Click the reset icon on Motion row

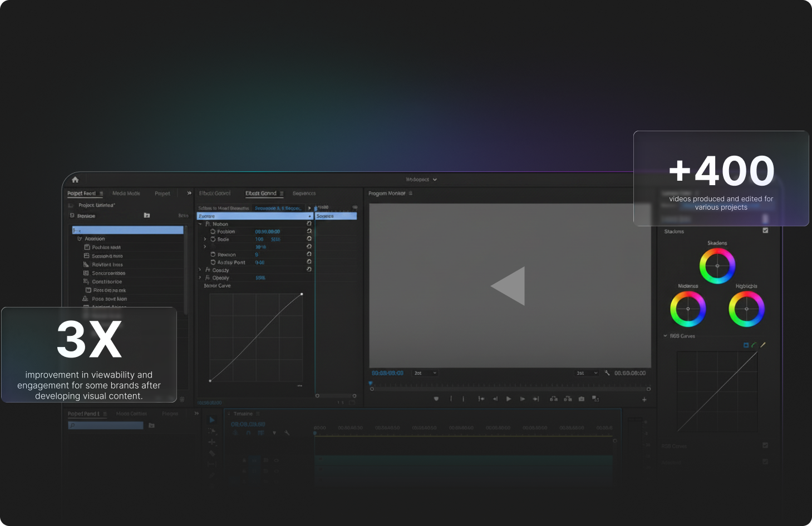click(309, 224)
